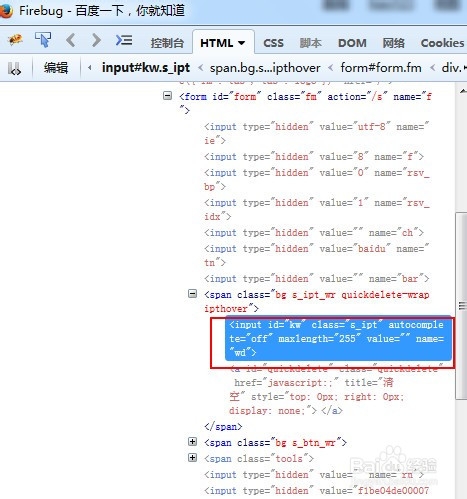Select span.bg.s...ipthover breadcrumb
Screen dimensions: 467x499
pos(265,68)
